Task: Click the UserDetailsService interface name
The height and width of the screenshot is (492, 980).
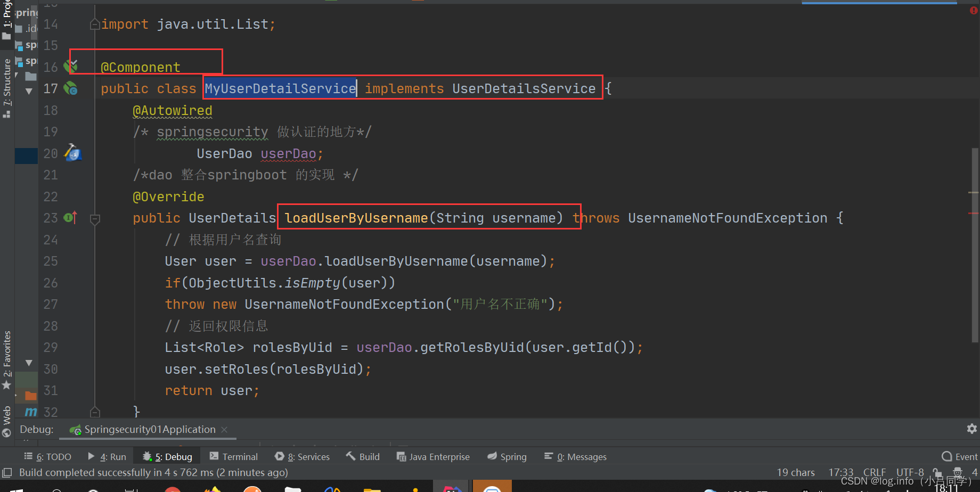Action: [524, 88]
